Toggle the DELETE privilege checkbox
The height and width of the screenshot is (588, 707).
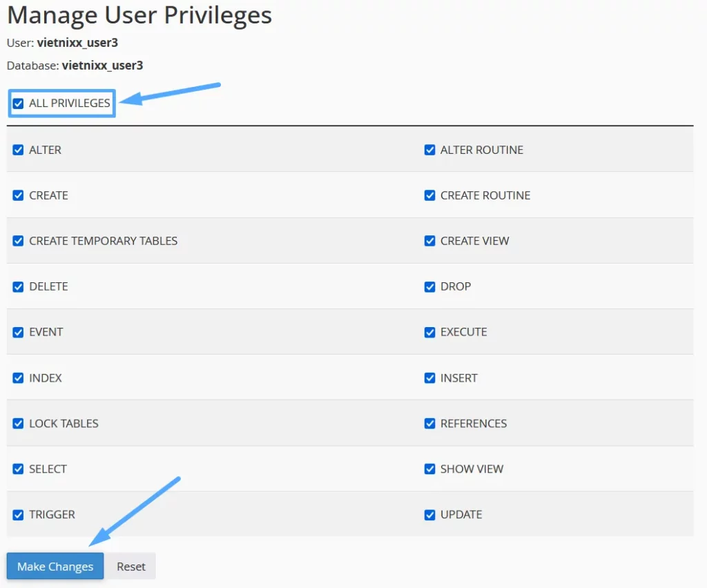click(x=18, y=286)
